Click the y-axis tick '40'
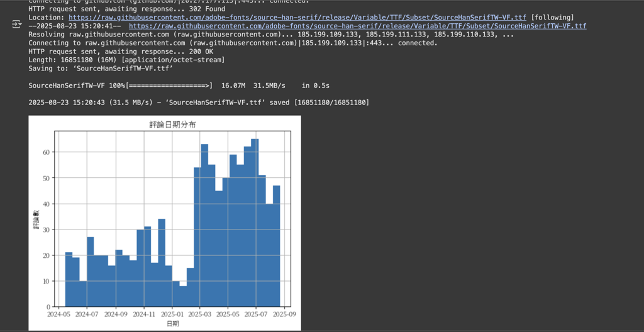The image size is (644, 332). coord(47,204)
